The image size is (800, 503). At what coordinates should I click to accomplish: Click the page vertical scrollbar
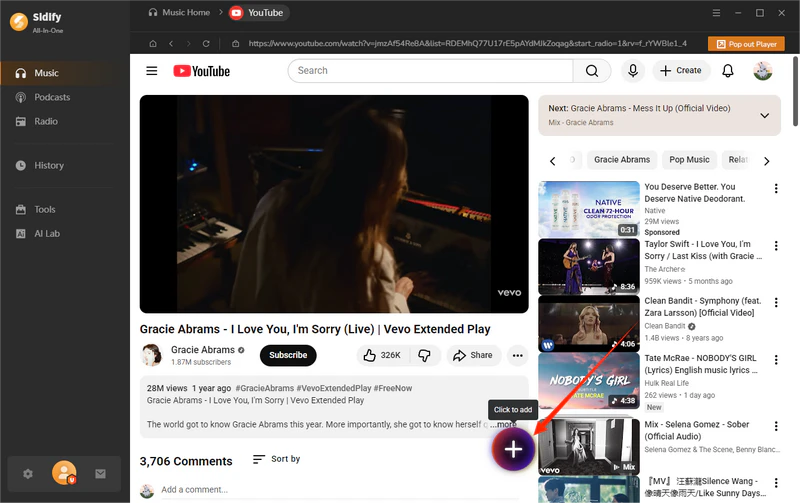(x=796, y=92)
